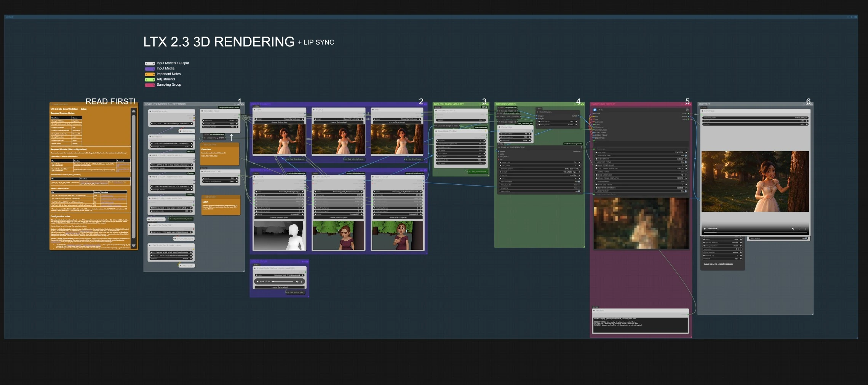
Task: Open the help icon on FINAL VIDEO (INPAINTING)
Action: (582, 147)
